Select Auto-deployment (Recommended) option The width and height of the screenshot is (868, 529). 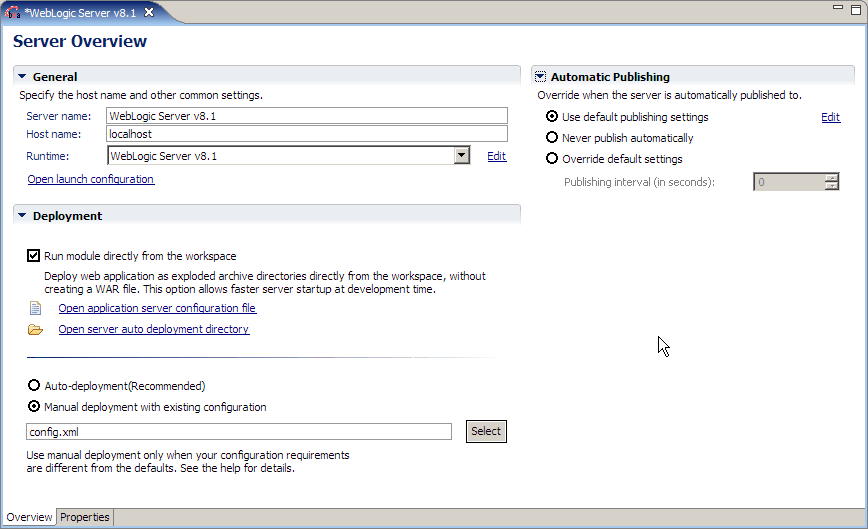[x=34, y=385]
